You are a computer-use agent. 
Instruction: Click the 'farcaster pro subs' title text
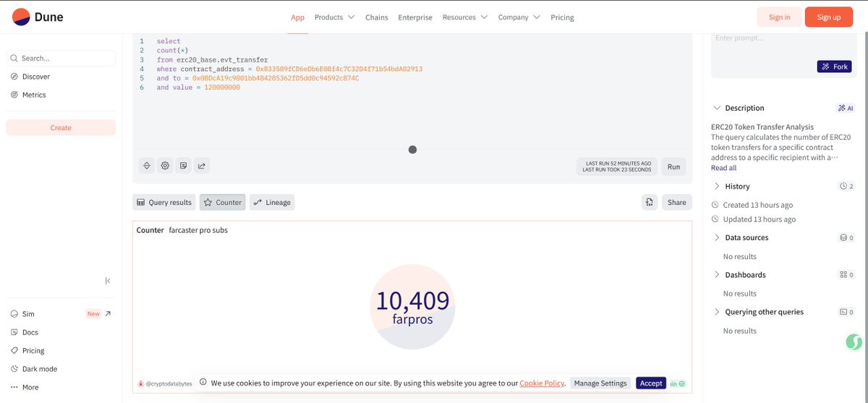[198, 230]
